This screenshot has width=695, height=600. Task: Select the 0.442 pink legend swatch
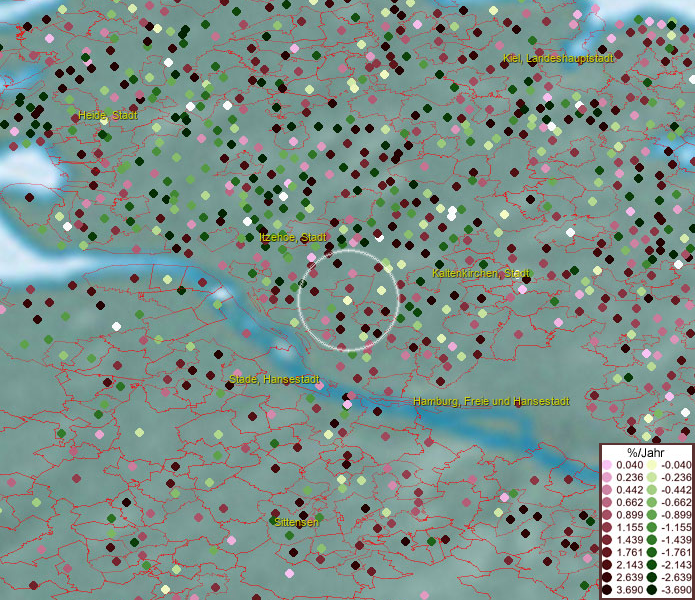[x=607, y=490]
